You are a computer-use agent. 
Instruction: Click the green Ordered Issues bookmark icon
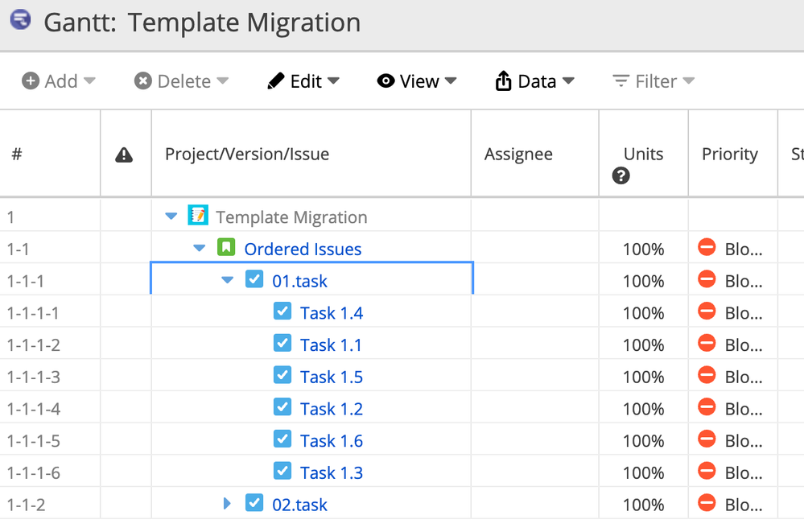(x=226, y=247)
